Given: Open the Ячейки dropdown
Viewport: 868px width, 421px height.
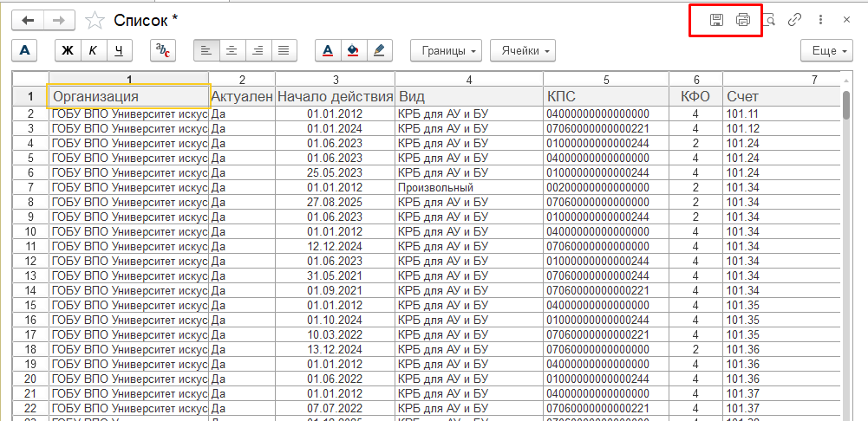Looking at the screenshot, I should pos(523,50).
